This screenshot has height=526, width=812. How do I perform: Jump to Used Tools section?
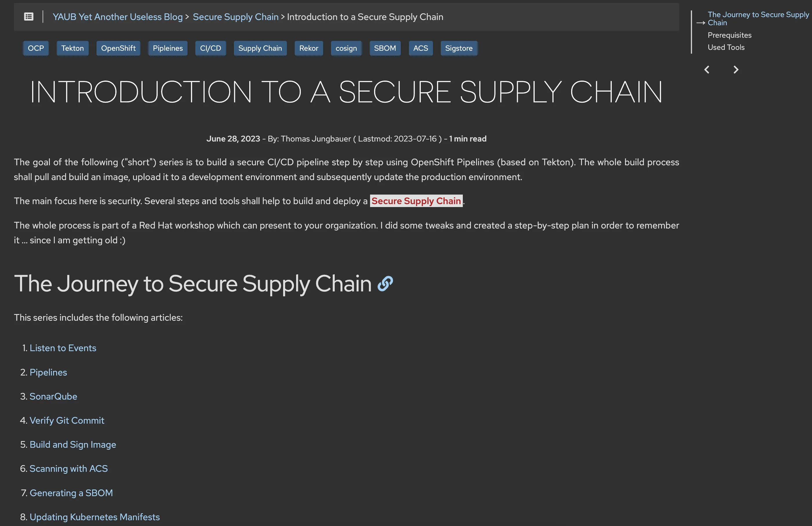click(726, 47)
